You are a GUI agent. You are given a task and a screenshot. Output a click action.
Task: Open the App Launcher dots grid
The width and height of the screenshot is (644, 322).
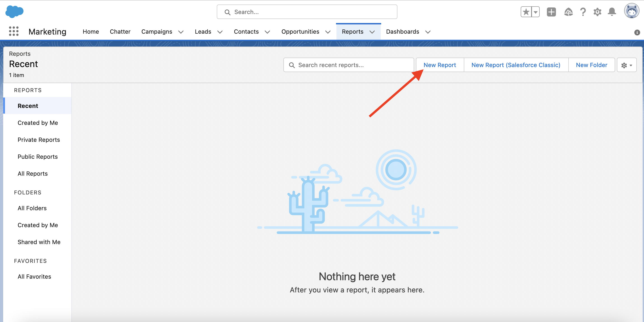point(14,31)
